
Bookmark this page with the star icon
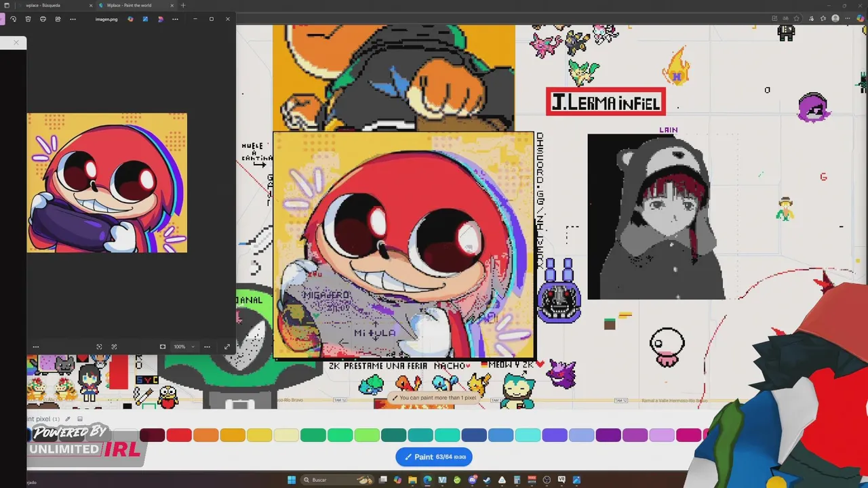(x=797, y=18)
